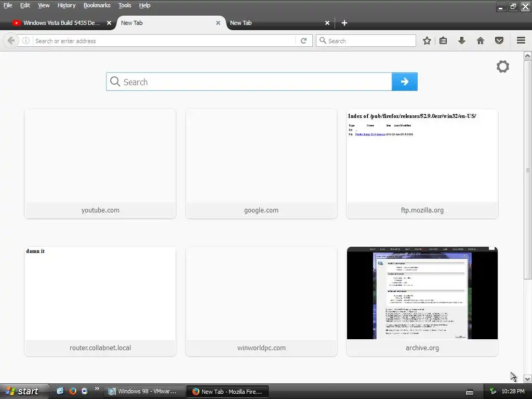The width and height of the screenshot is (532, 399).
Task: Open the archive.org tile
Action: [x=422, y=301]
